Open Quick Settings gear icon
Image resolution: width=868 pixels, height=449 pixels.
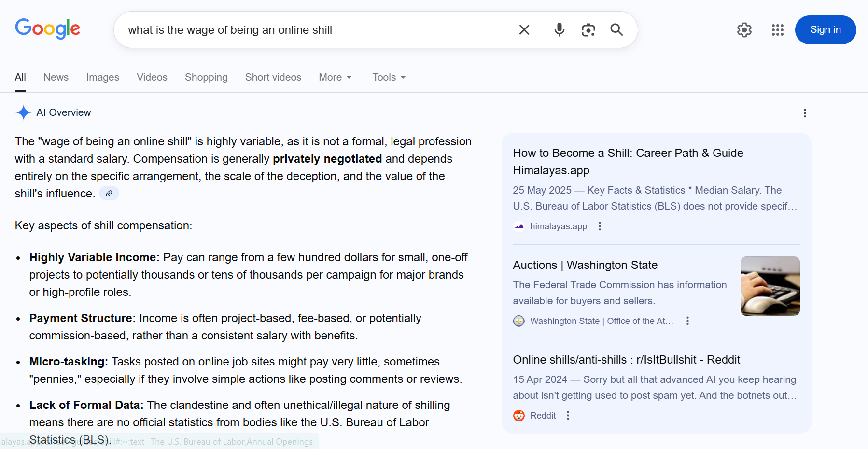pos(744,30)
